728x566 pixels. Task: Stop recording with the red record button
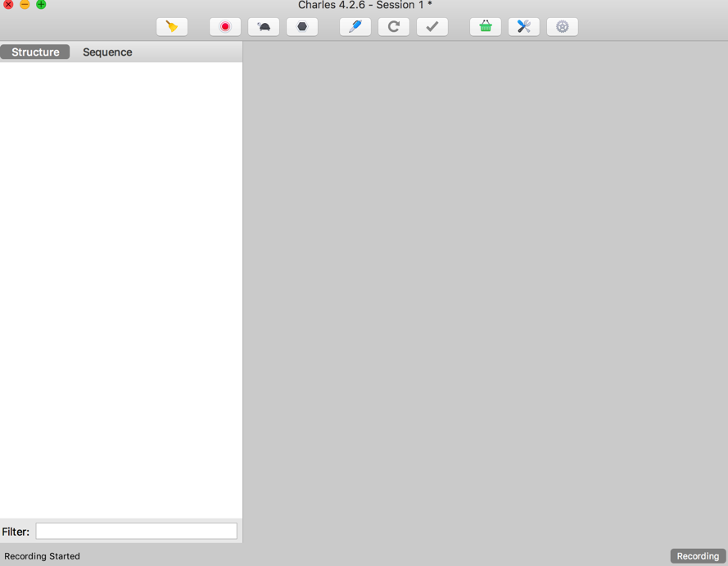[225, 26]
